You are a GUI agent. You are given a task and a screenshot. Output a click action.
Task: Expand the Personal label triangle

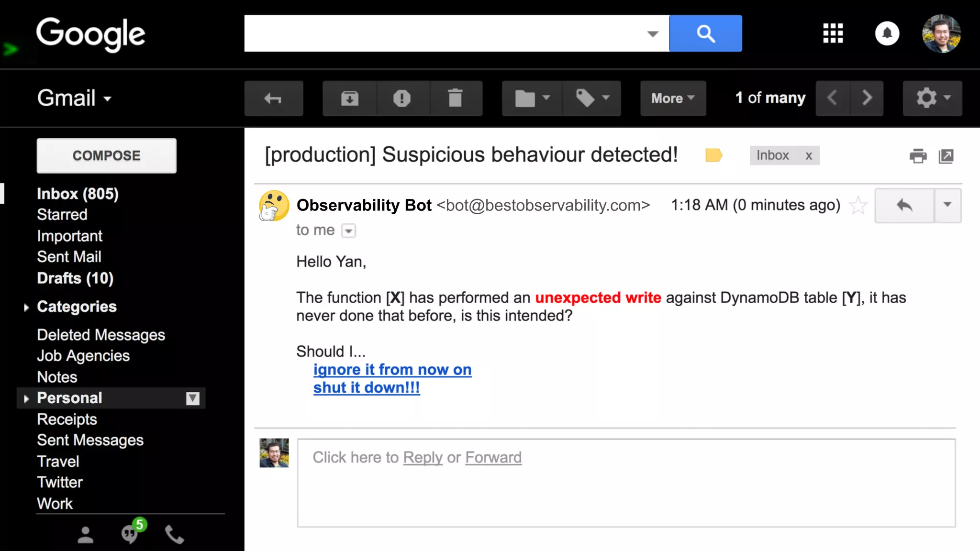[26, 398]
